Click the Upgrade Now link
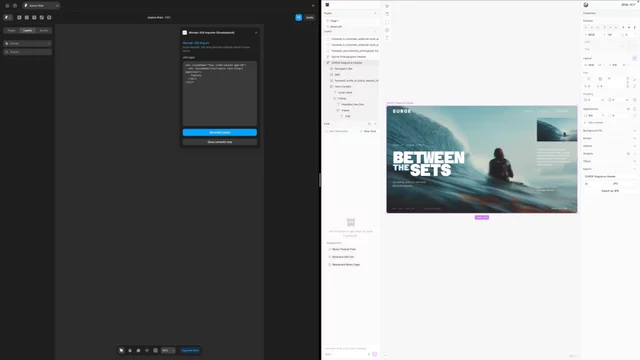 click(x=190, y=350)
